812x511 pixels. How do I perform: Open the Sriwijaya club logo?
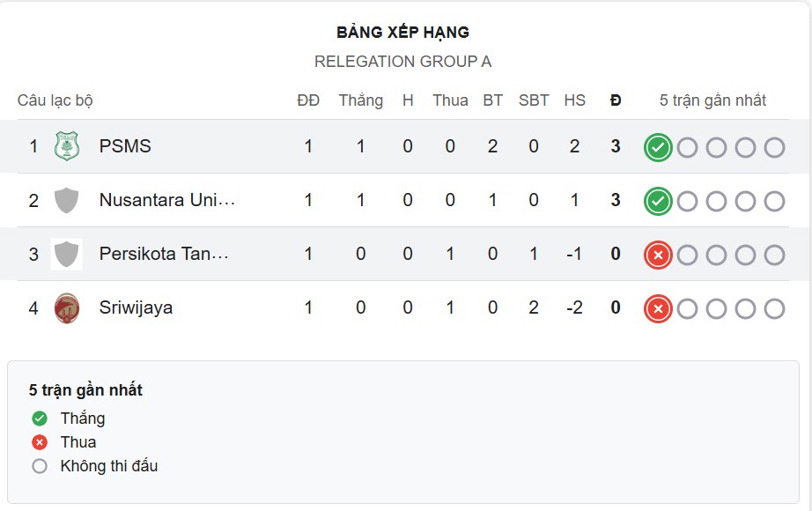(x=65, y=307)
